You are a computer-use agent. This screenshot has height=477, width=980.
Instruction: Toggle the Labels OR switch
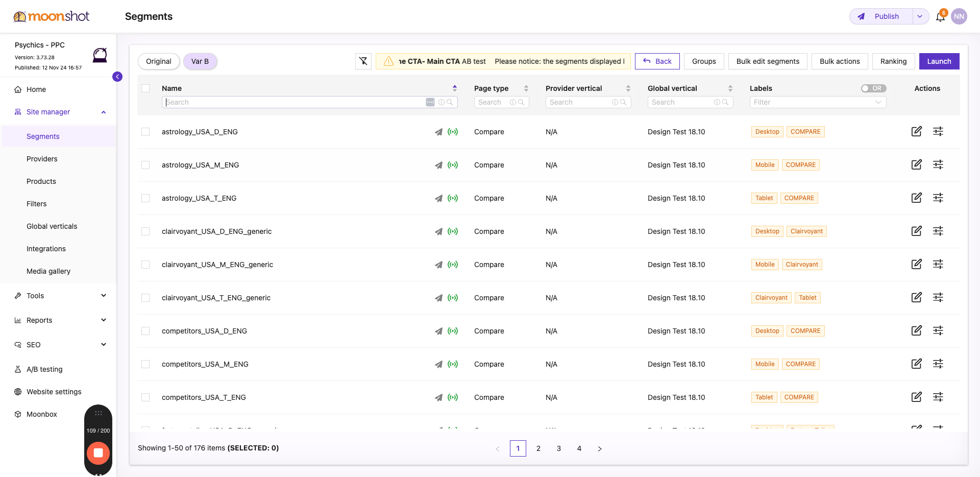873,88
